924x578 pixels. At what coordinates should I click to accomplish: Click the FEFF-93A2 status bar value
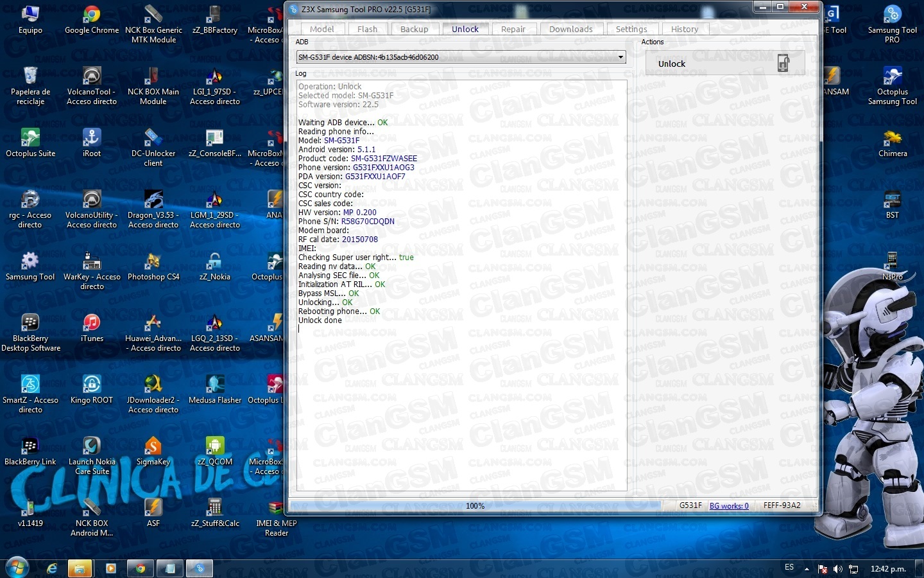pos(782,505)
